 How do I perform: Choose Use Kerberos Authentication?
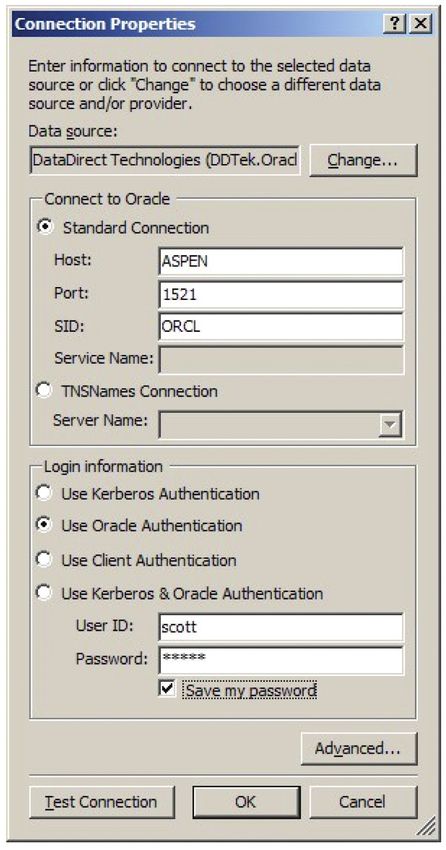[x=43, y=493]
